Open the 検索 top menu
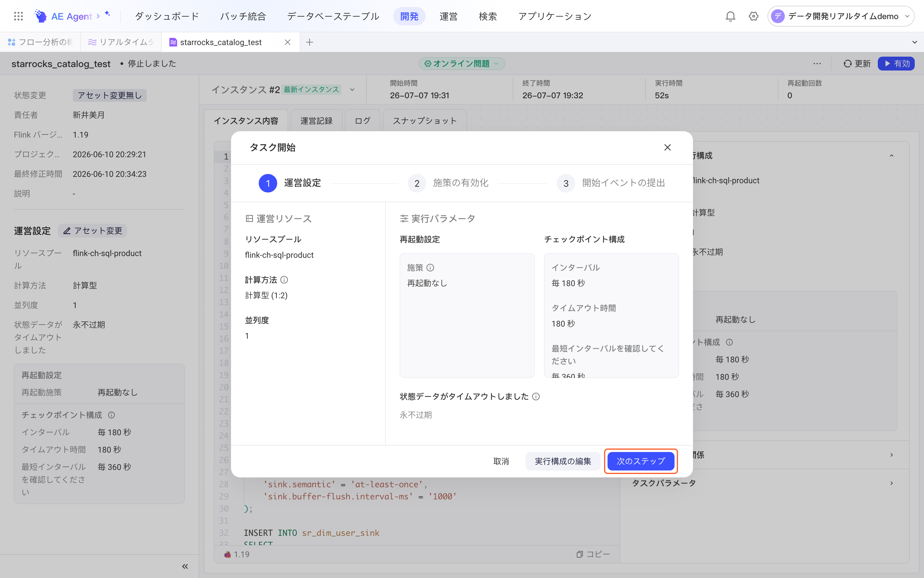Viewport: 924px width, 578px height. click(488, 16)
